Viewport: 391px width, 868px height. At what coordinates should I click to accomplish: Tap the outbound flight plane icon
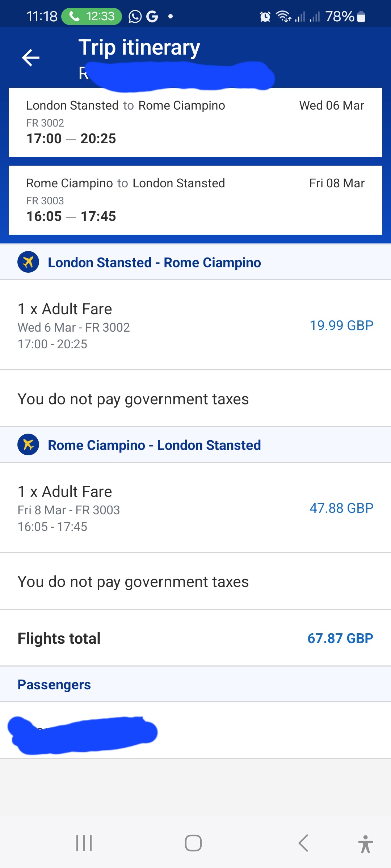point(28,262)
